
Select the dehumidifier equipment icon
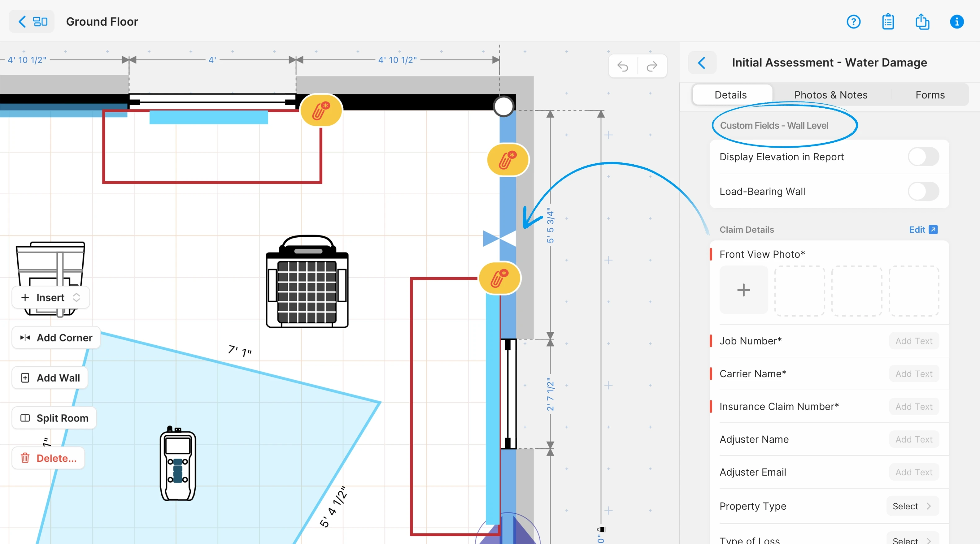307,282
